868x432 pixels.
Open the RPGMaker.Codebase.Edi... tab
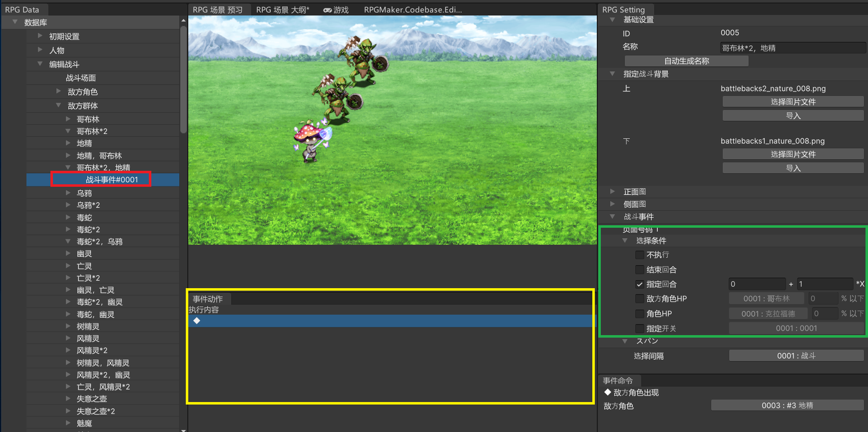(413, 10)
